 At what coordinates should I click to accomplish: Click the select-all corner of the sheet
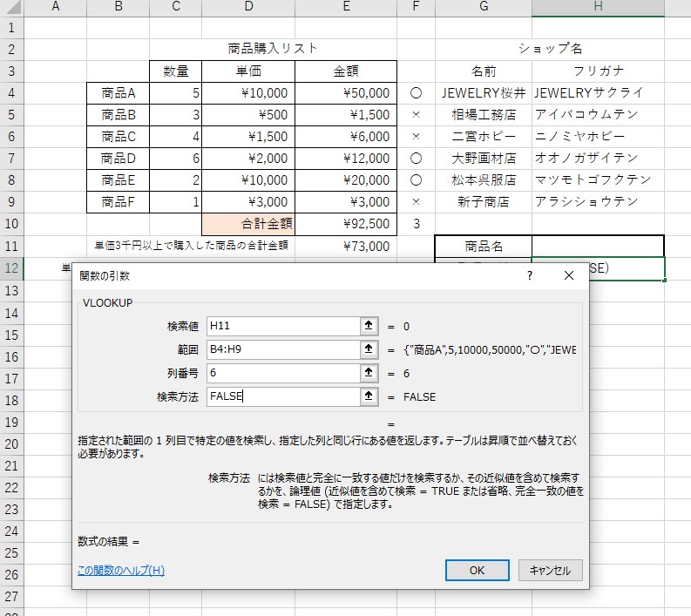(x=11, y=8)
